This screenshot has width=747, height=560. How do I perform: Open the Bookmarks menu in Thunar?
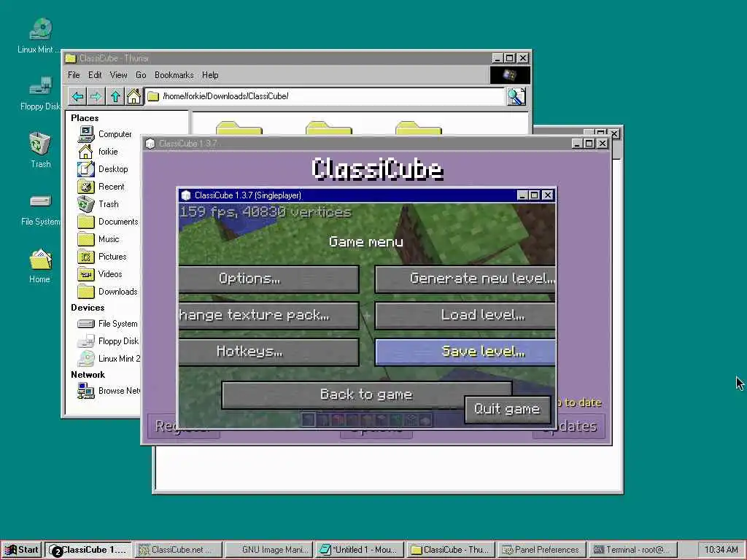174,75
